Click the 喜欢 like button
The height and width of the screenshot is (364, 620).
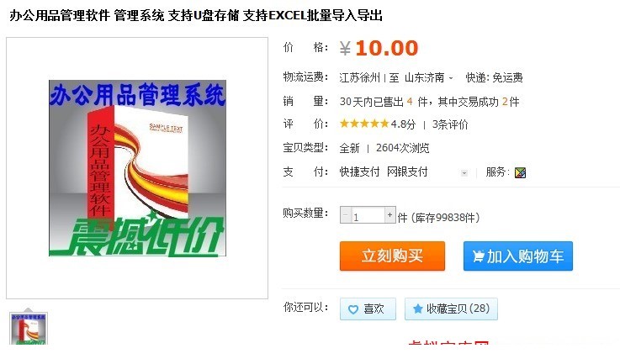click(368, 309)
